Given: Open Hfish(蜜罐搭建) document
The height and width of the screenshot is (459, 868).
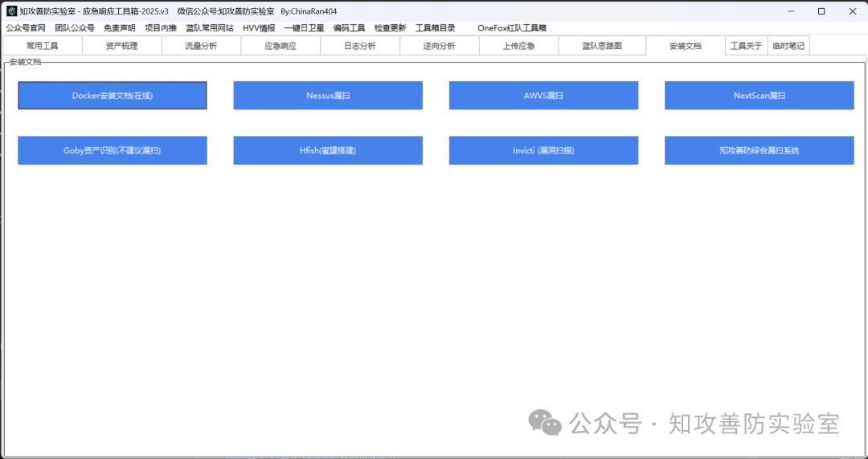Looking at the screenshot, I should (328, 150).
